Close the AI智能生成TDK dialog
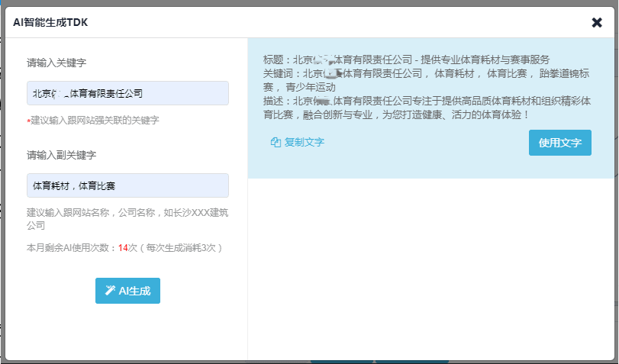This screenshot has height=364, width=619. pos(597,22)
